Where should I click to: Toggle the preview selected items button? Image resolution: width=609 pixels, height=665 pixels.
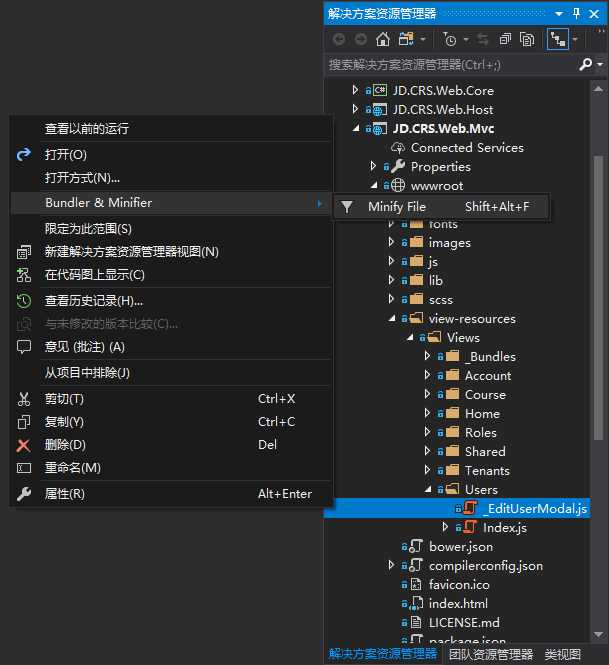click(x=558, y=39)
